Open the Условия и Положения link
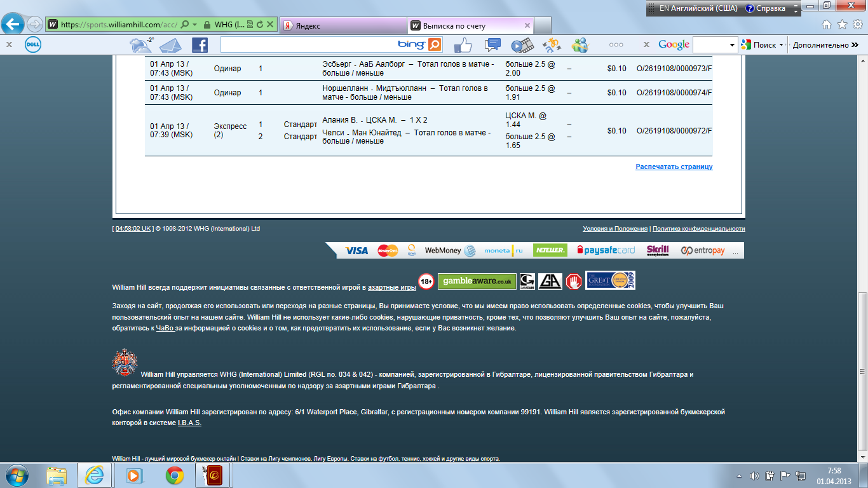This screenshot has width=868, height=488. (614, 229)
